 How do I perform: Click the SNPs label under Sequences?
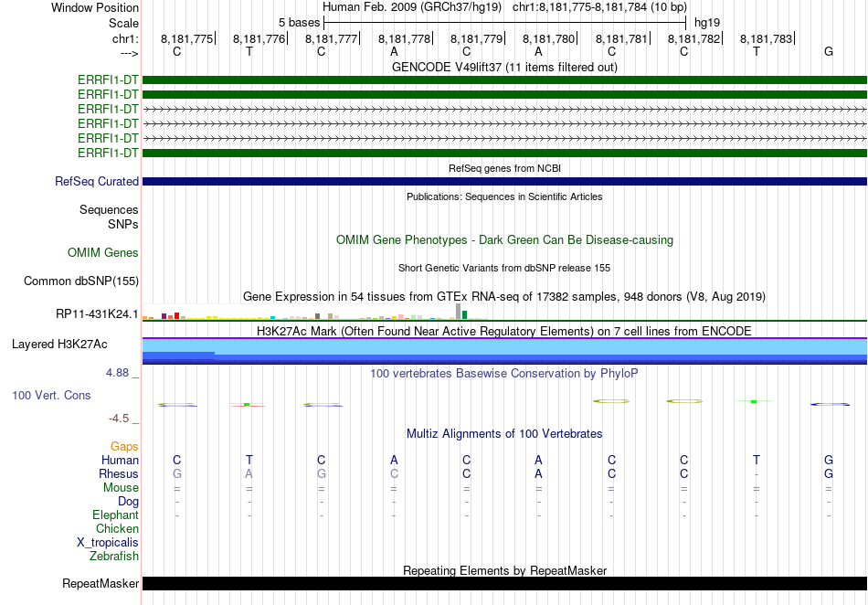[123, 224]
